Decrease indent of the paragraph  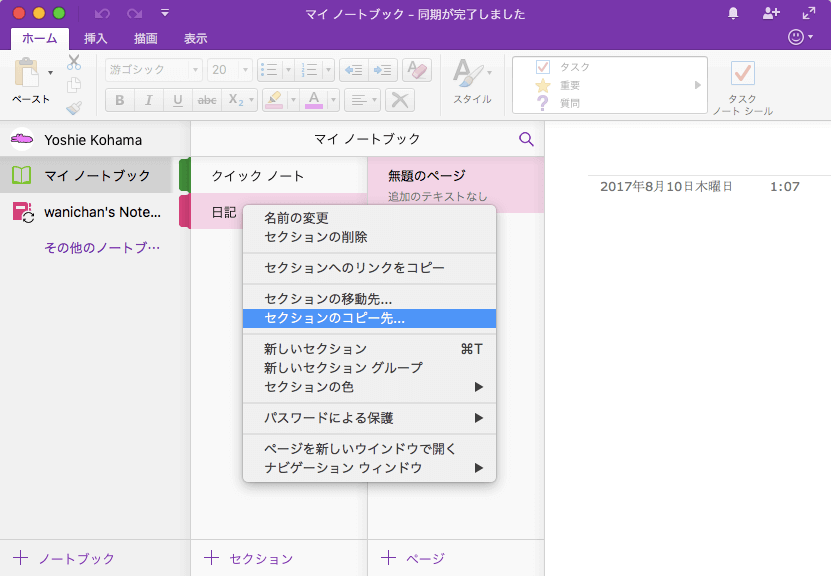(353, 70)
